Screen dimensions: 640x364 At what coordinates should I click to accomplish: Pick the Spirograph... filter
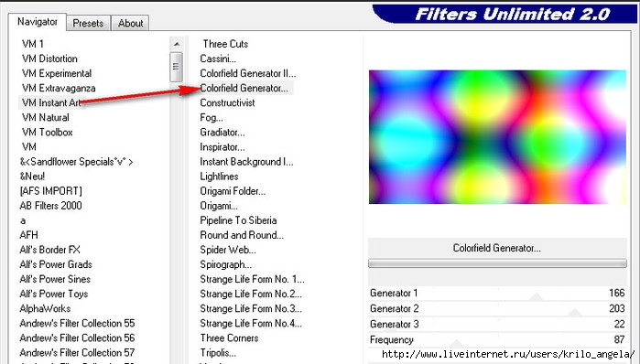pyautogui.click(x=226, y=264)
